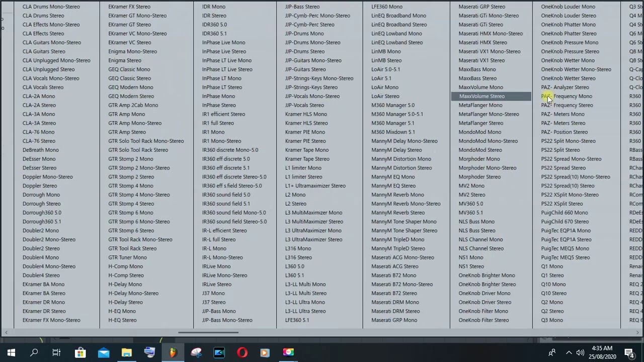Pick H-Delay Stereo entry
The width and height of the screenshot is (644, 362).
pyautogui.click(x=125, y=302)
